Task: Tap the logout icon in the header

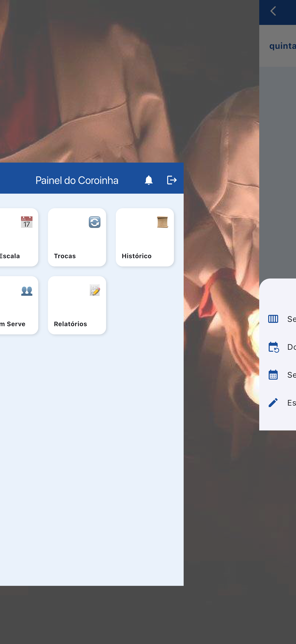Action: [x=172, y=180]
